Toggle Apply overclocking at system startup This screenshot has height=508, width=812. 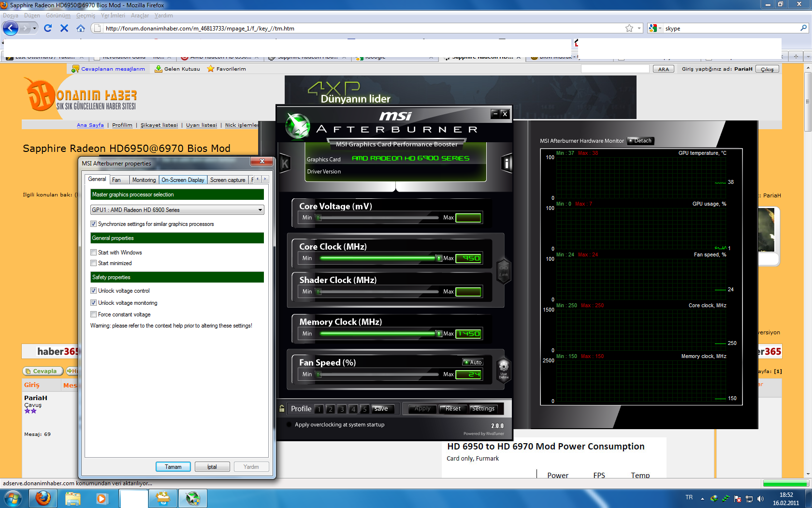coord(290,424)
